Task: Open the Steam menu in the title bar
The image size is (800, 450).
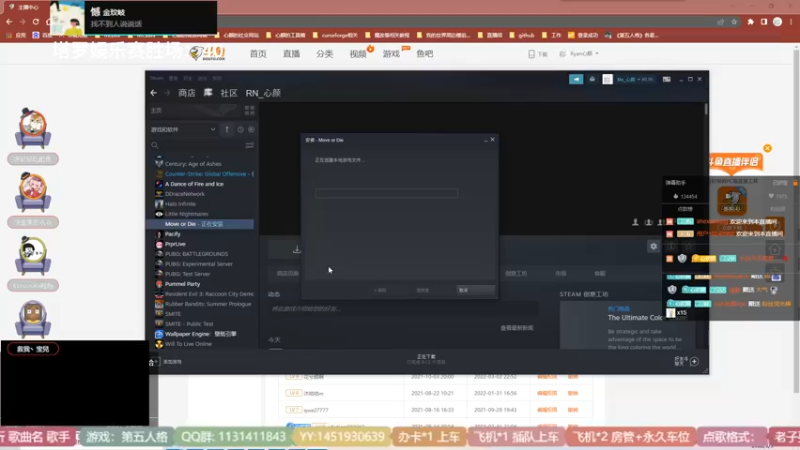Action: point(157,78)
